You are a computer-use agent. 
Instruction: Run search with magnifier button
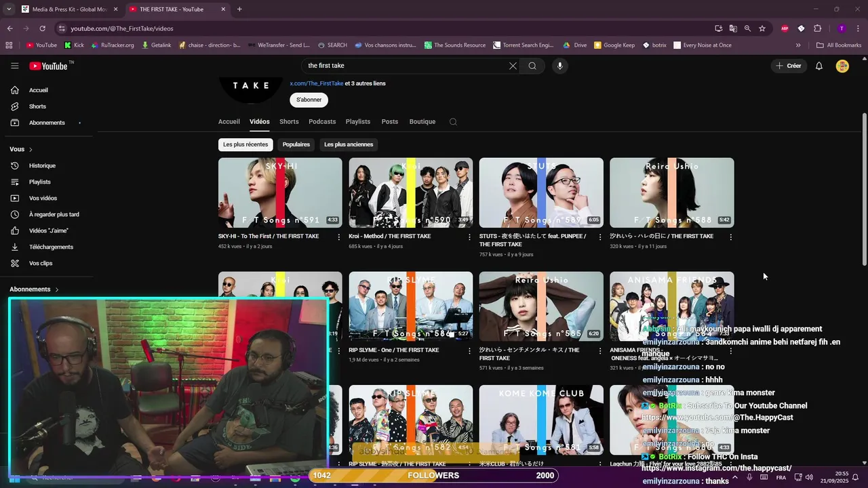click(532, 66)
